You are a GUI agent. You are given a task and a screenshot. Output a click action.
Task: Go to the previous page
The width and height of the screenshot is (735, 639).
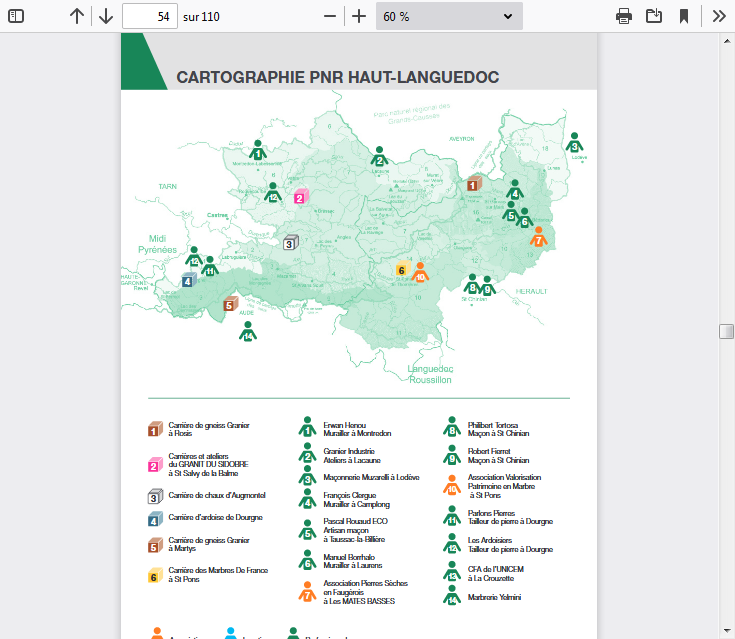tap(77, 16)
